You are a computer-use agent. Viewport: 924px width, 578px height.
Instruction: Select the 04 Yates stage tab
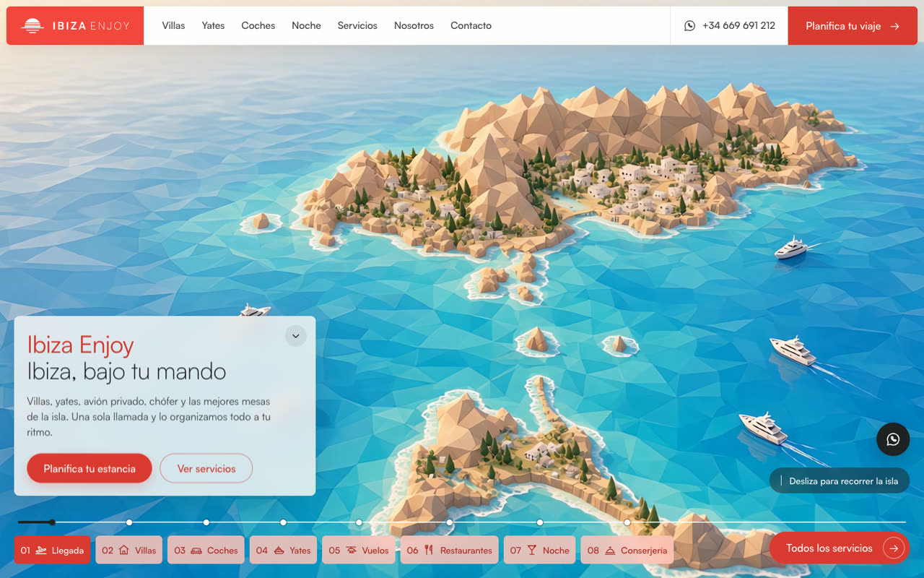tap(283, 551)
